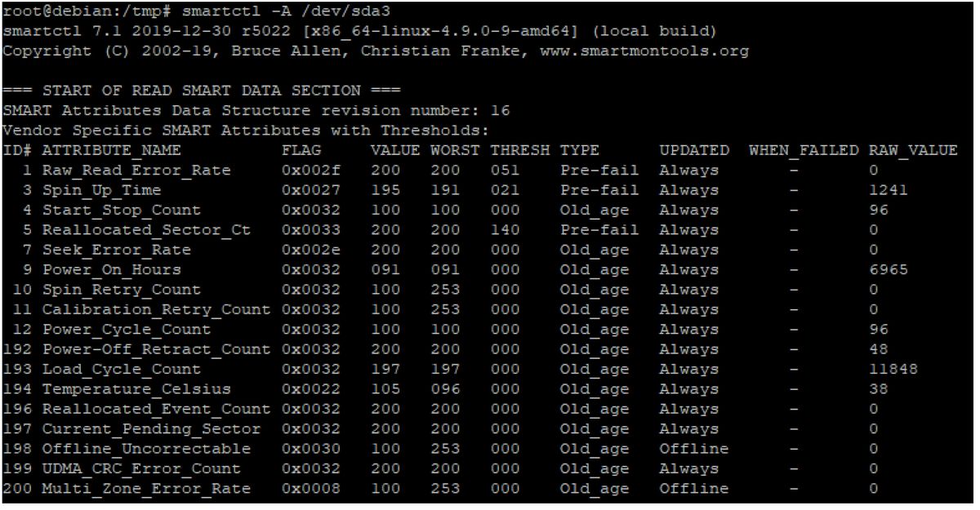Select the WHEN_FAILED column header
The height and width of the screenshot is (510, 980).
[x=804, y=151]
